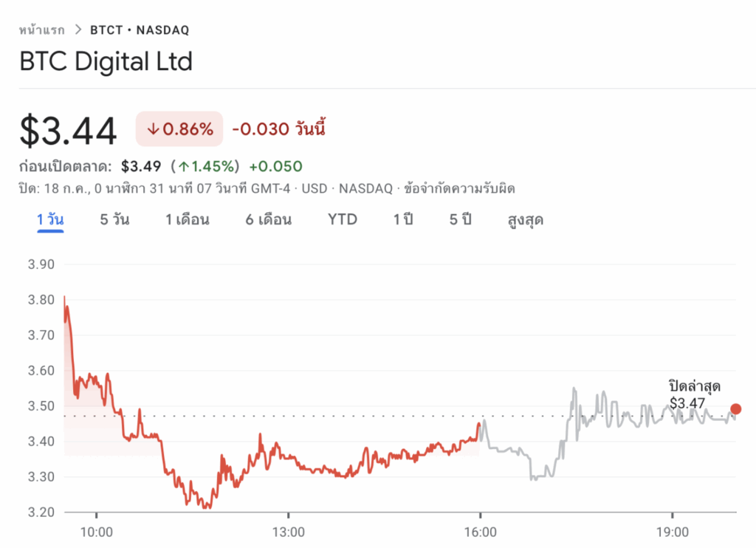756x548 pixels.
Task: Click the 0.86% change badge
Action: (179, 129)
